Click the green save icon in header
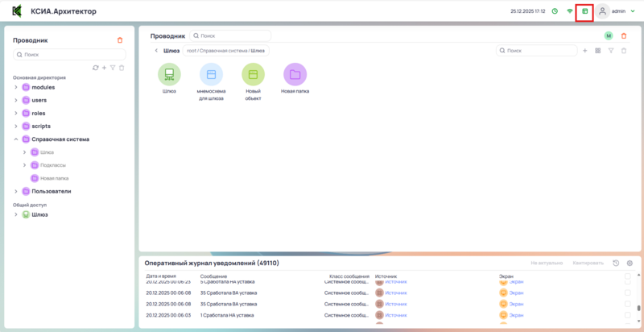The height and width of the screenshot is (332, 644). [585, 11]
